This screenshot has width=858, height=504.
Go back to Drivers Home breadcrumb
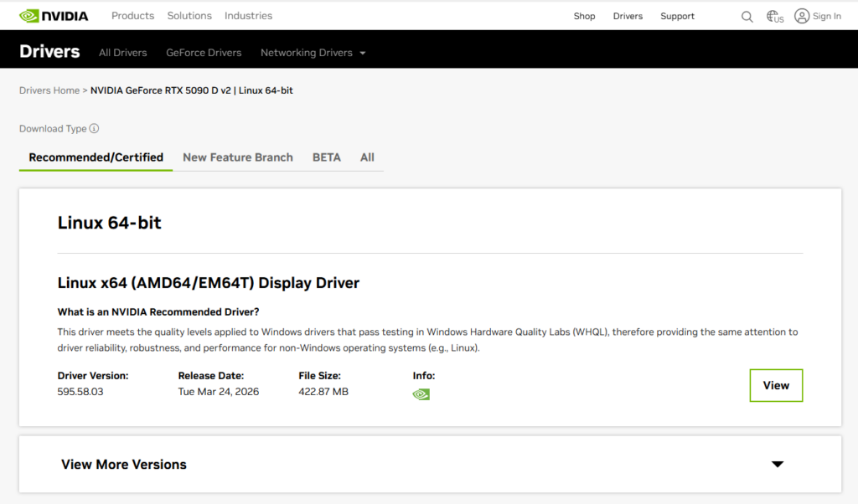pyautogui.click(x=49, y=90)
